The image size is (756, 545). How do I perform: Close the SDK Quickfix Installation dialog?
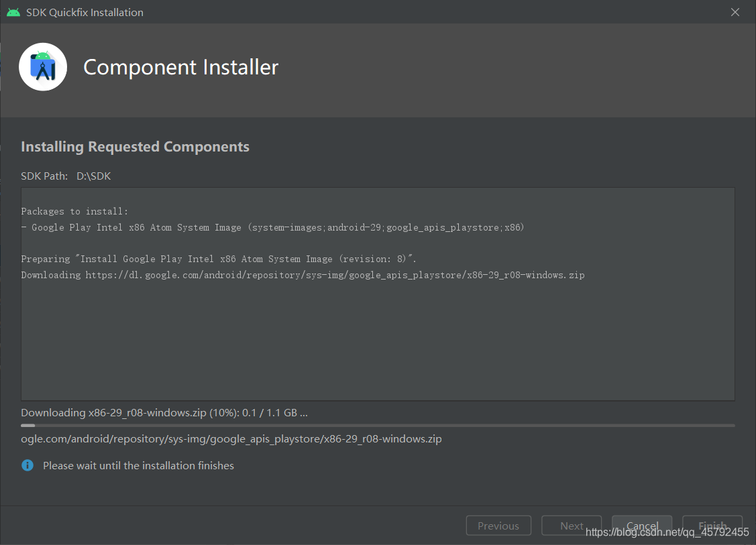click(x=735, y=12)
